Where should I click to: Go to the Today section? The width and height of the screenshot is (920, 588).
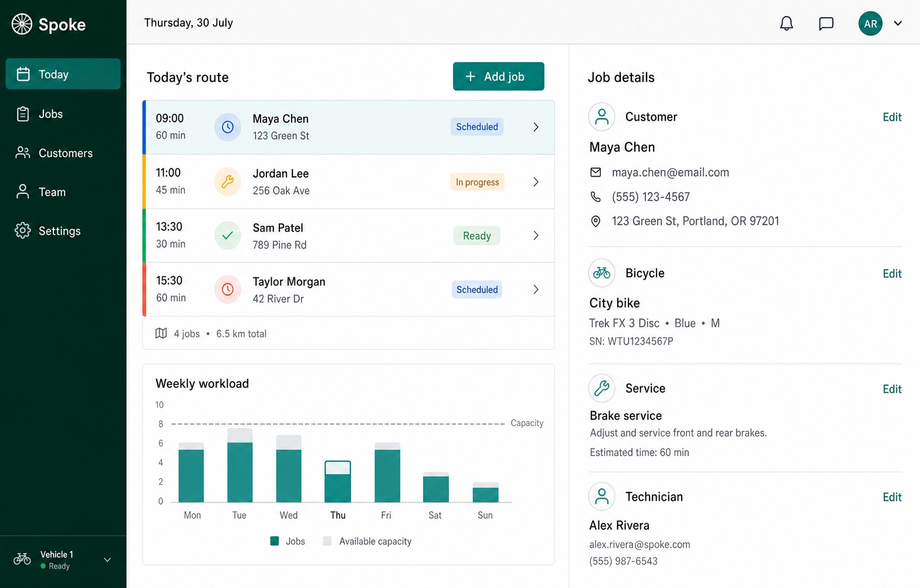pos(63,74)
